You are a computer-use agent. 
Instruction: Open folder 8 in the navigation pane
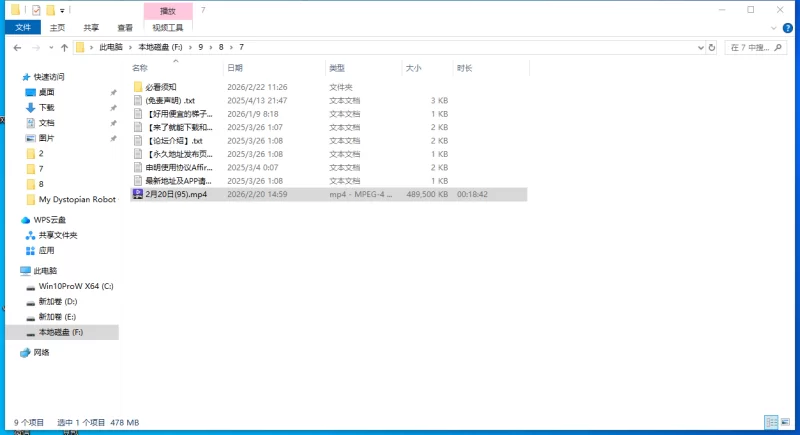(x=41, y=184)
